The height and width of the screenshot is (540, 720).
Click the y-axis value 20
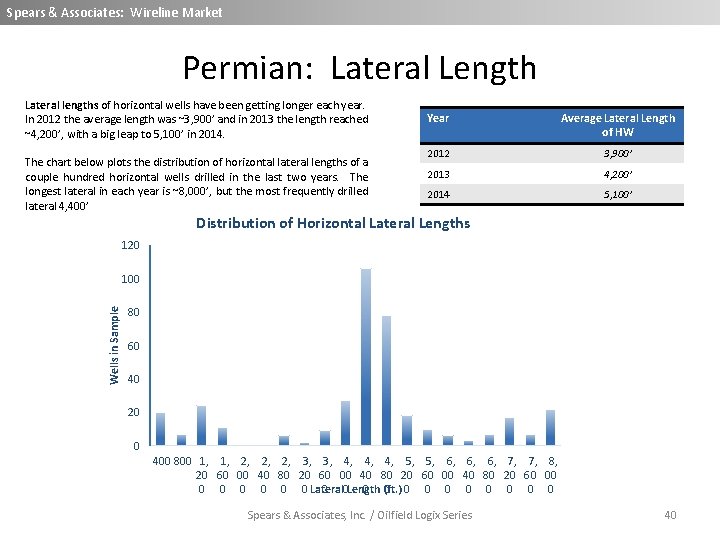pos(133,412)
